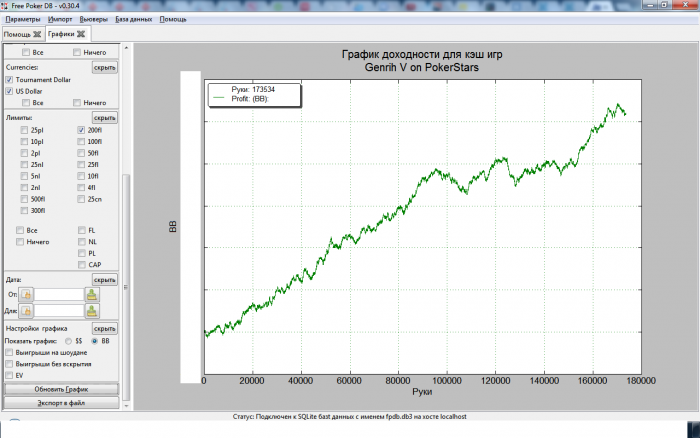Open the От date calendar picker icon

tap(26, 295)
